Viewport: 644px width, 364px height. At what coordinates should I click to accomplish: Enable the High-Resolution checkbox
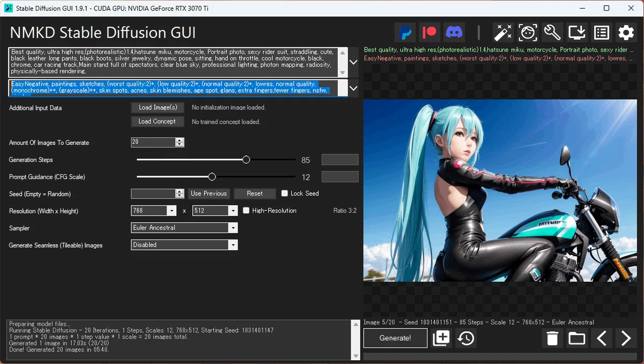(x=246, y=210)
